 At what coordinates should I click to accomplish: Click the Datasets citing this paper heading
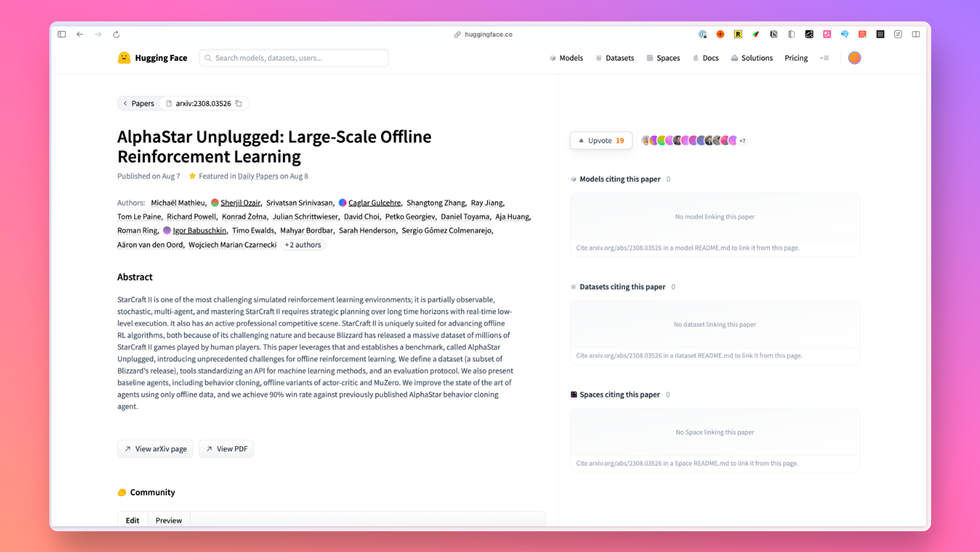coord(622,287)
